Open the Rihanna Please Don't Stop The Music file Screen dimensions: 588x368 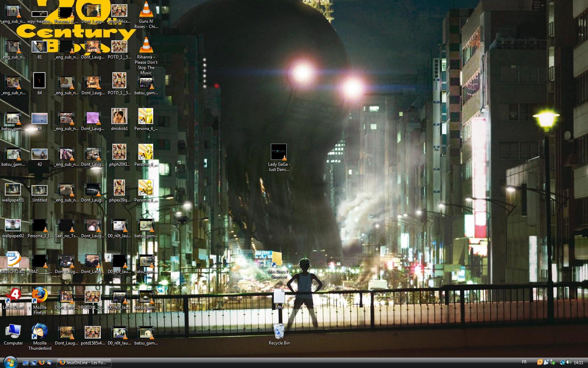click(x=146, y=56)
